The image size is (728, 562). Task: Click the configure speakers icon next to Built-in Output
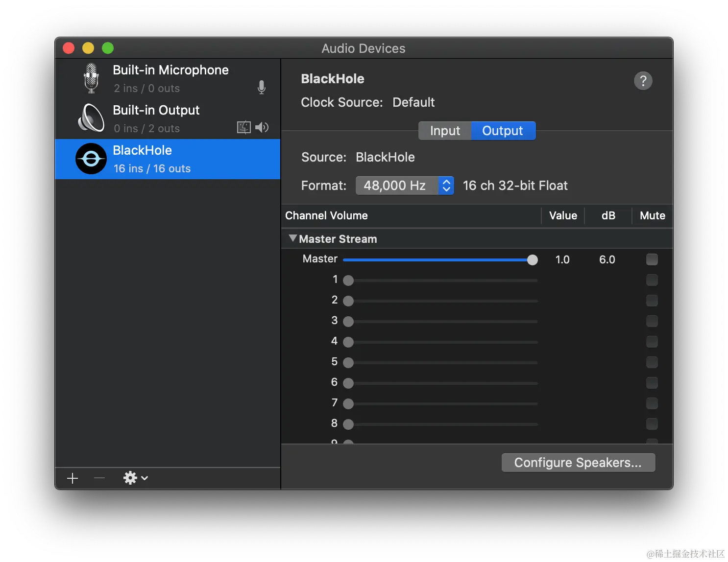(x=243, y=127)
